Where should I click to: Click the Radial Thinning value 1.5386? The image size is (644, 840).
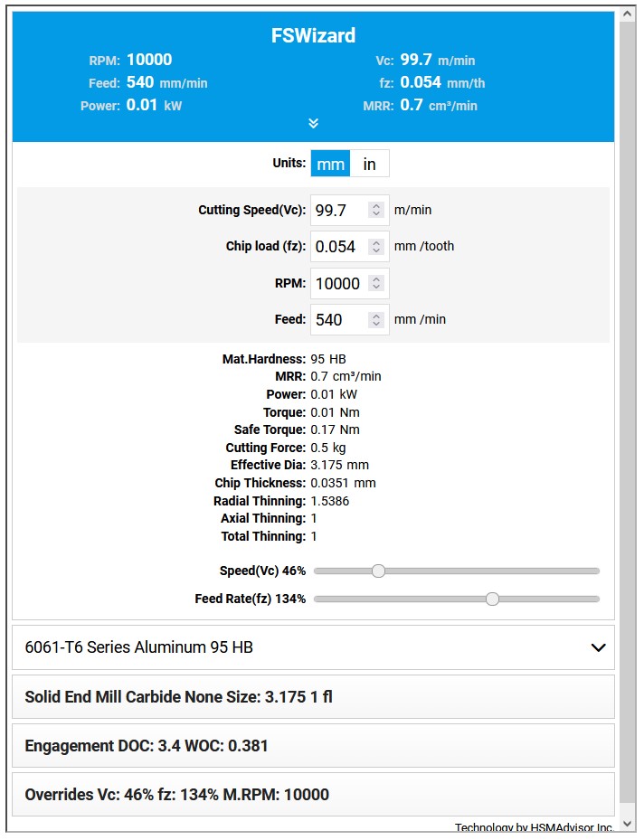pyautogui.click(x=330, y=501)
